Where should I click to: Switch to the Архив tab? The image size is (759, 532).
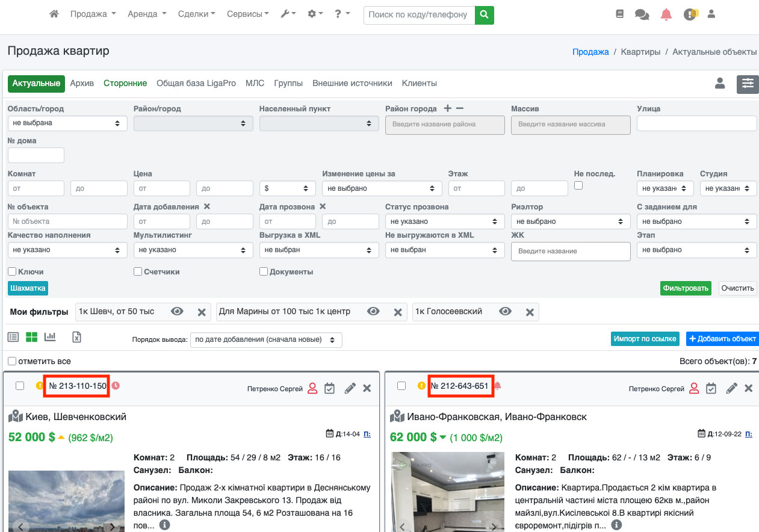(x=82, y=84)
